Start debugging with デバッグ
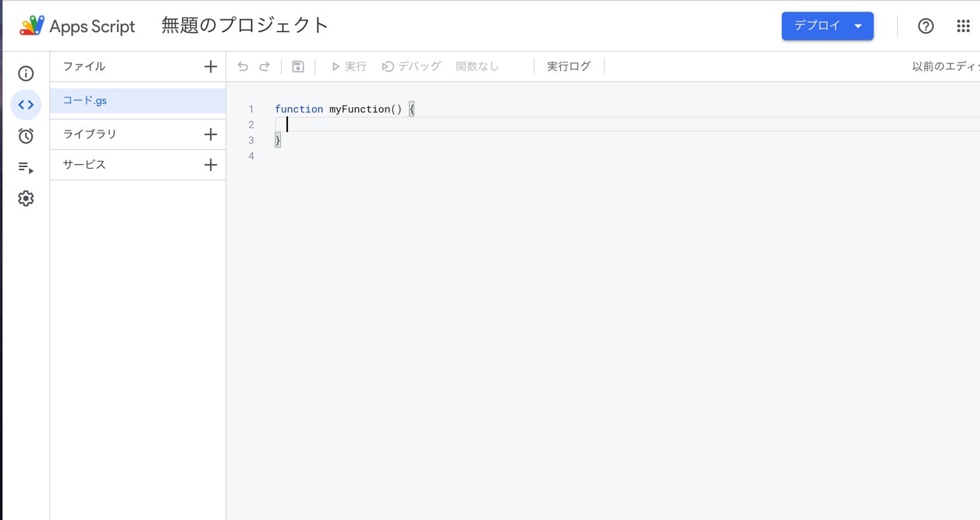Viewport: 980px width, 520px height. 411,66
